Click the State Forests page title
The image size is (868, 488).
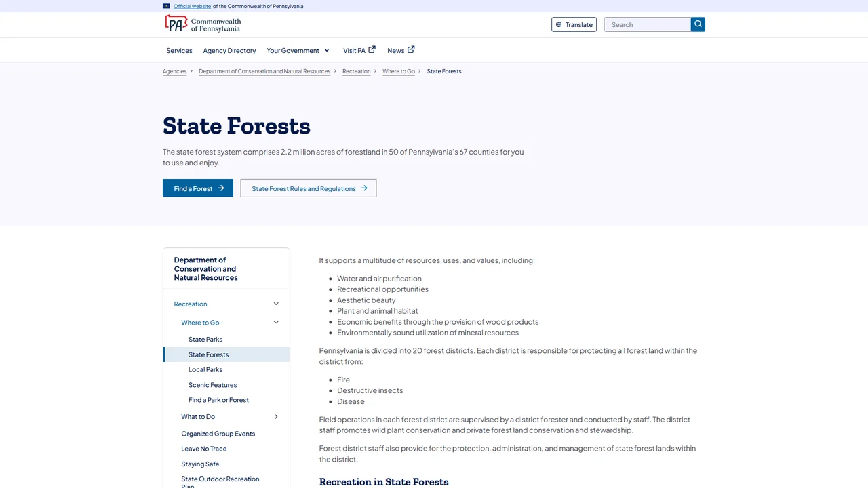(x=237, y=126)
